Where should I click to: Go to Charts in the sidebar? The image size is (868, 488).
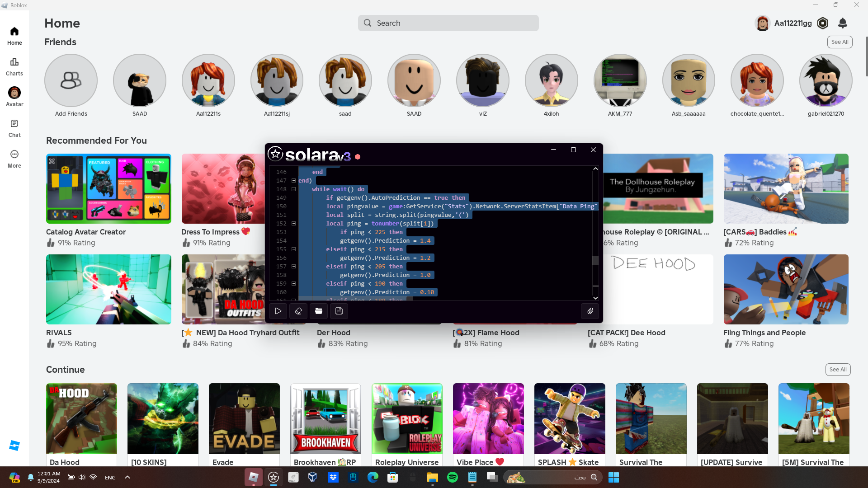click(14, 66)
